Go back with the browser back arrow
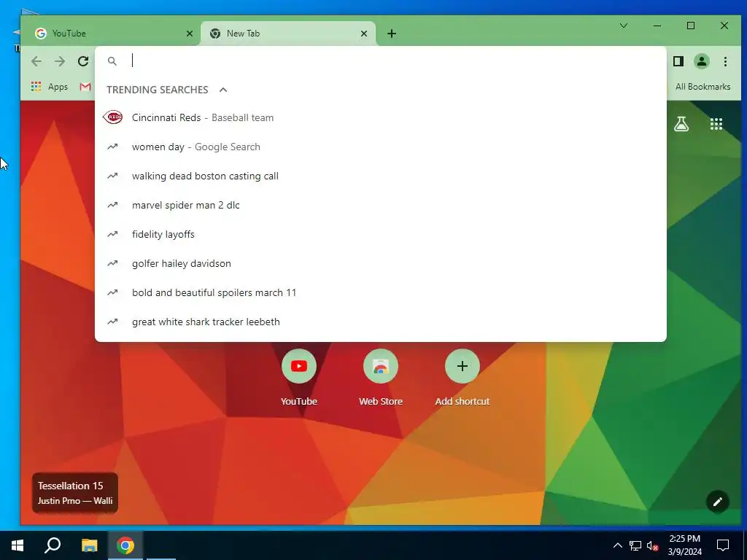Image resolution: width=747 pixels, height=560 pixels. pos(36,61)
